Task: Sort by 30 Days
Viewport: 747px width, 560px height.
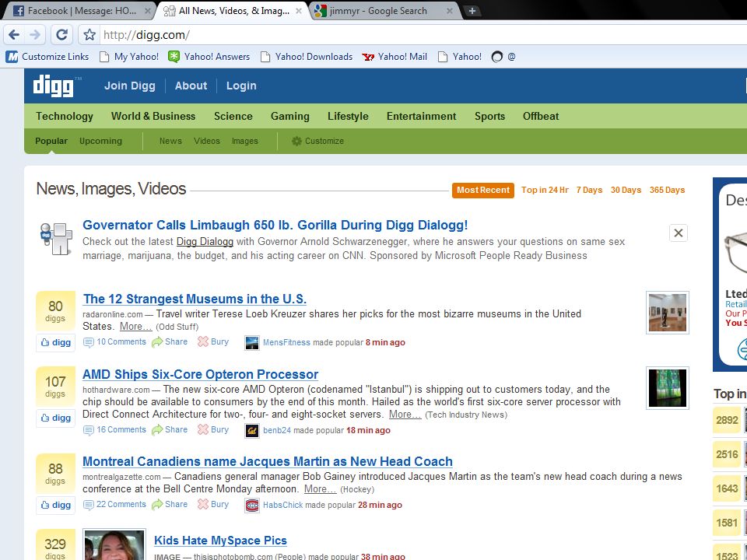Action: pyautogui.click(x=626, y=190)
